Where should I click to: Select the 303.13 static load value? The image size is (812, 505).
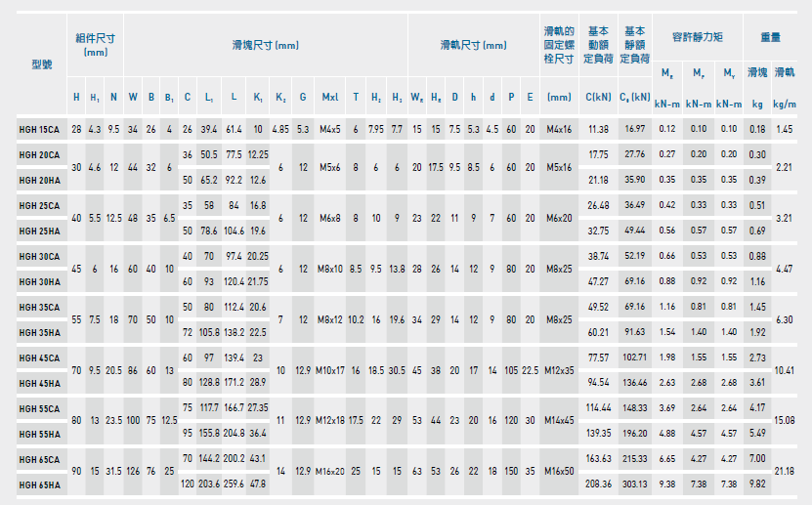point(635,484)
